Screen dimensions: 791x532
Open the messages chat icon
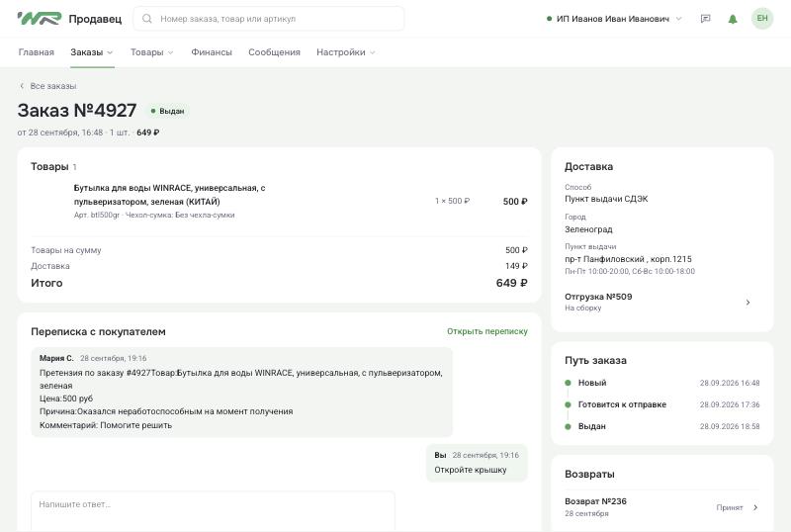click(x=706, y=19)
